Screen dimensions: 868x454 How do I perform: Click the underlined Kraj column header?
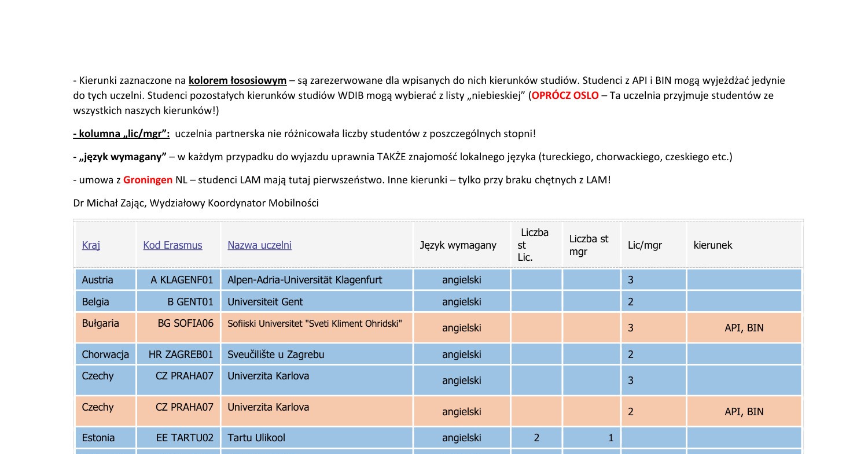[91, 245]
